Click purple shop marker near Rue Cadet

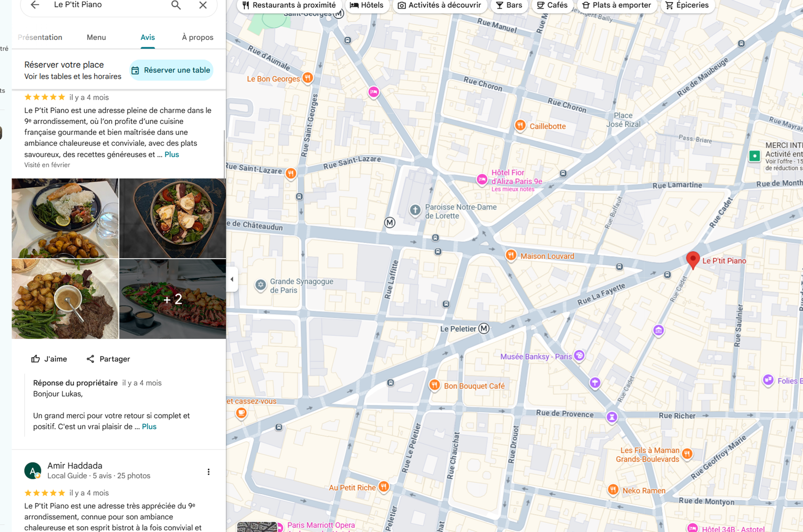659,330
